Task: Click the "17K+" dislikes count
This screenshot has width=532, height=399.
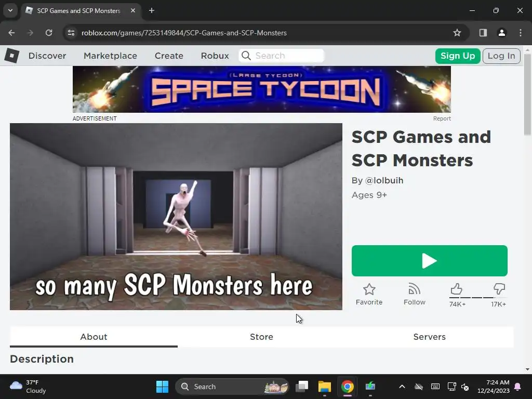Action: tap(498, 304)
